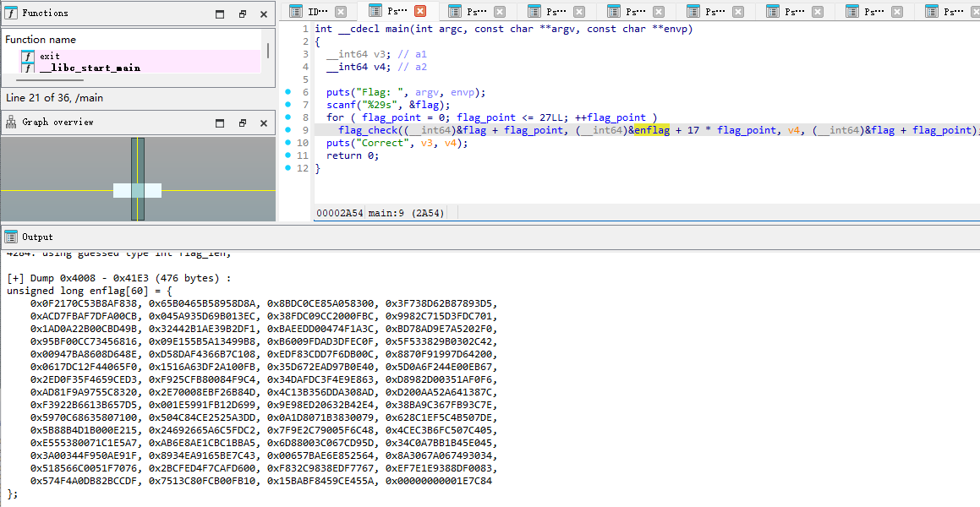Toggle breakpoint dot on line 7

coord(288,104)
